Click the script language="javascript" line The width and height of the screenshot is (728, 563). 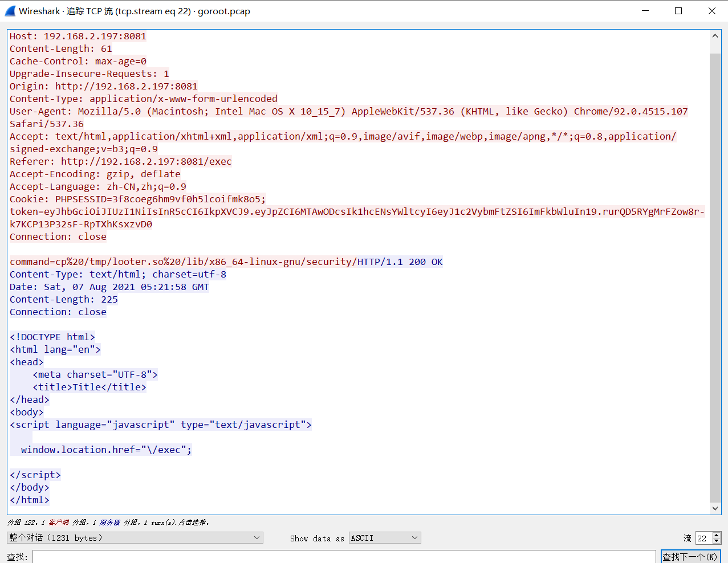click(x=161, y=425)
